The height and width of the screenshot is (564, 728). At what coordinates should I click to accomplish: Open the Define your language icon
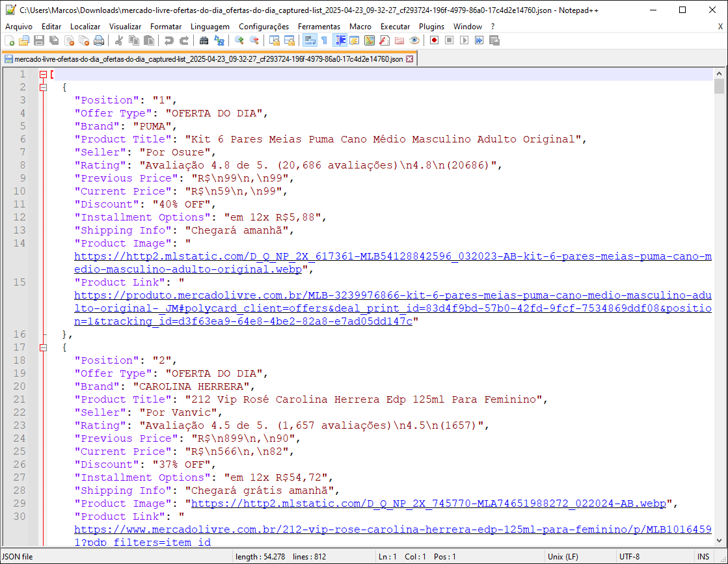[x=354, y=41]
